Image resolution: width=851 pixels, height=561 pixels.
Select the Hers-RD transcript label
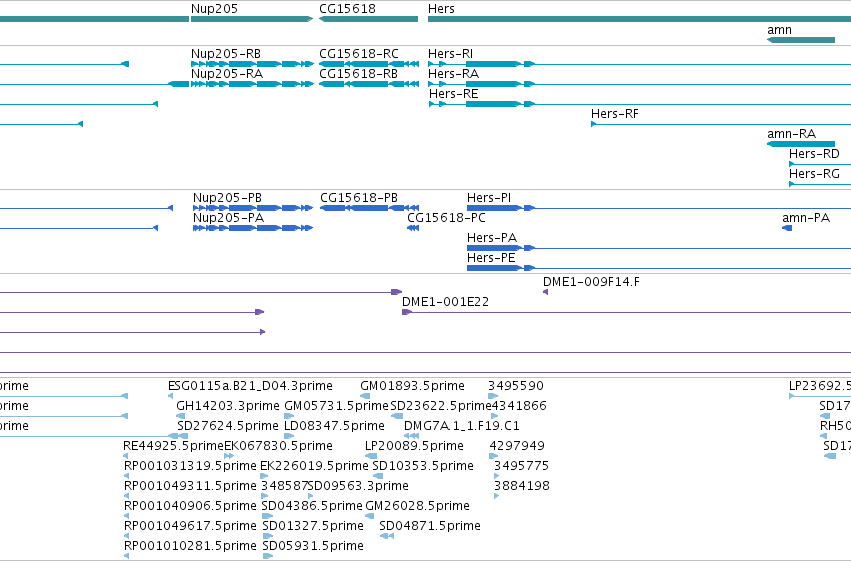point(814,154)
